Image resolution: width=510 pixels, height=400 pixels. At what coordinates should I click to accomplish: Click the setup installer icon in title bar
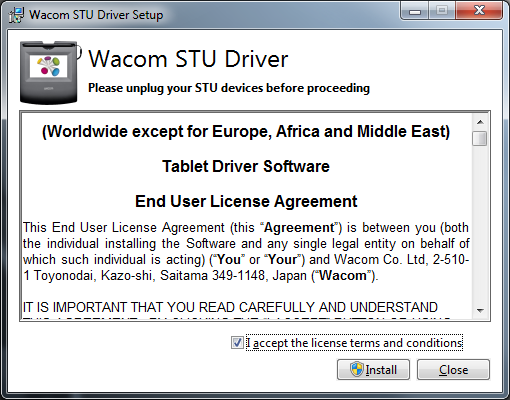[16, 15]
